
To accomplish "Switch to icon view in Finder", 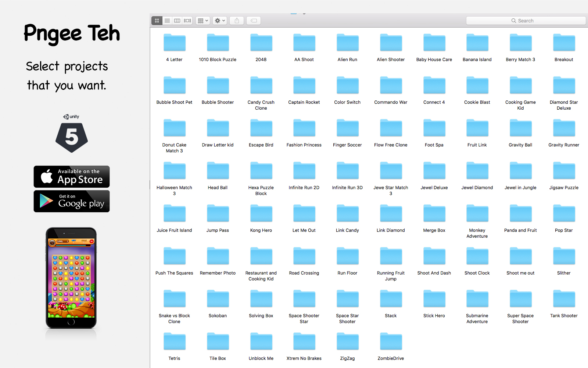I will pos(157,21).
